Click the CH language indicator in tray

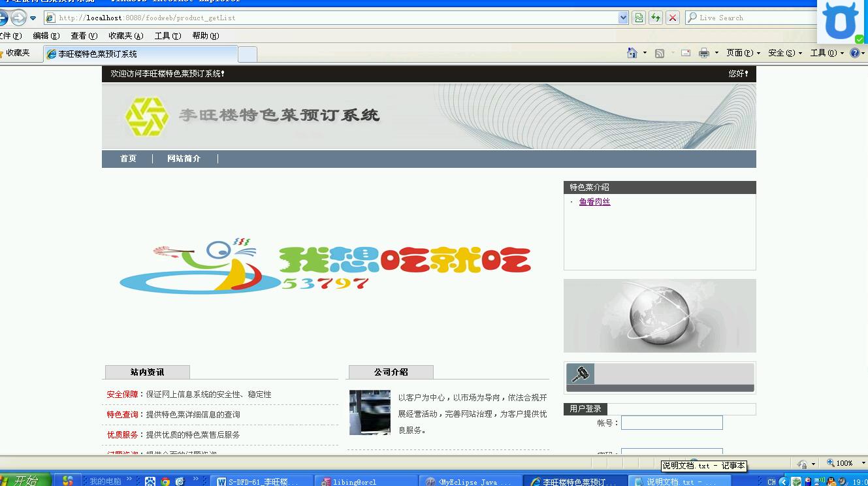(x=771, y=482)
